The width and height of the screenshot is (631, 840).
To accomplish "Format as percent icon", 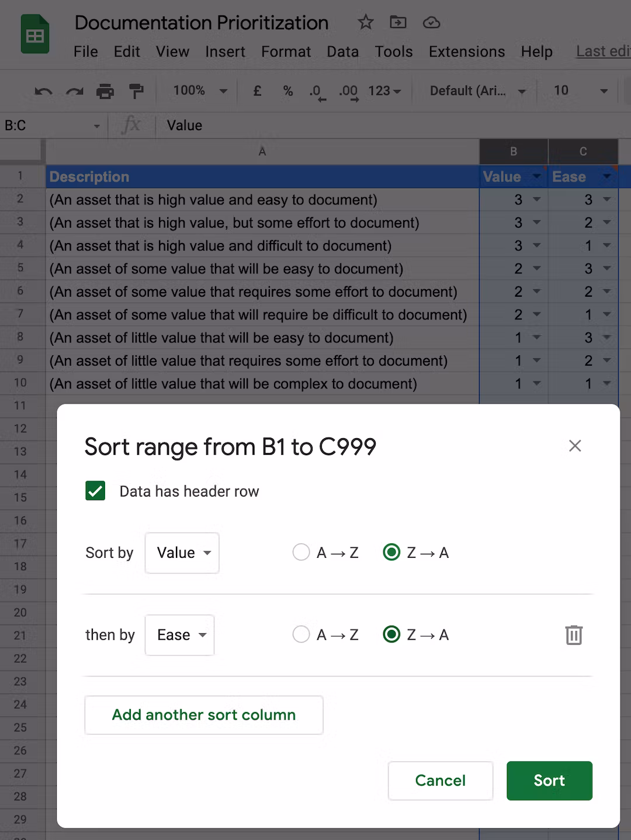I will tap(287, 91).
